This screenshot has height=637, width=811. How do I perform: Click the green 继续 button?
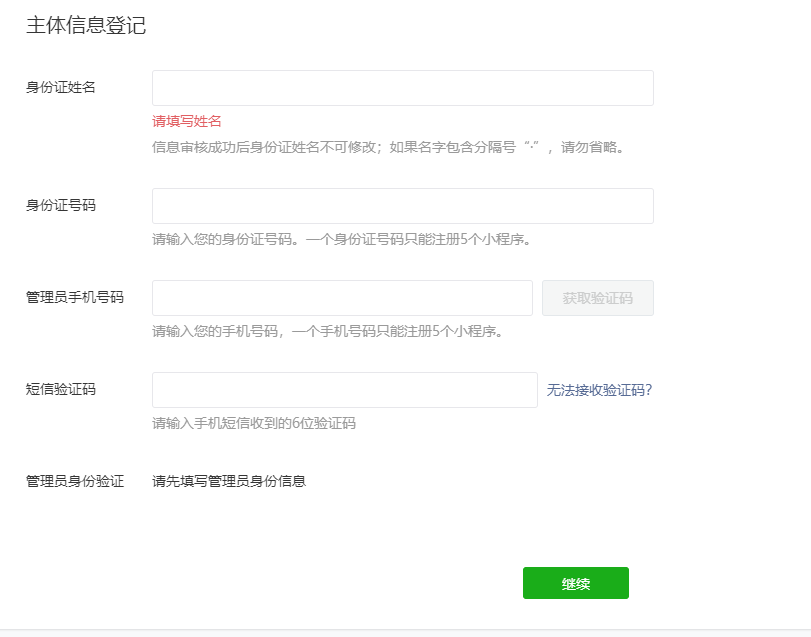pos(575,583)
